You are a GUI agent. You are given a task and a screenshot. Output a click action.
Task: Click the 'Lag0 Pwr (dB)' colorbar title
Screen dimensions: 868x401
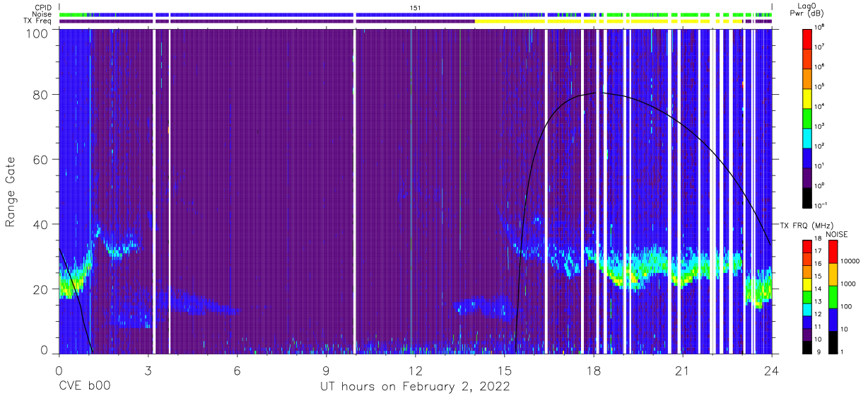pos(807,10)
